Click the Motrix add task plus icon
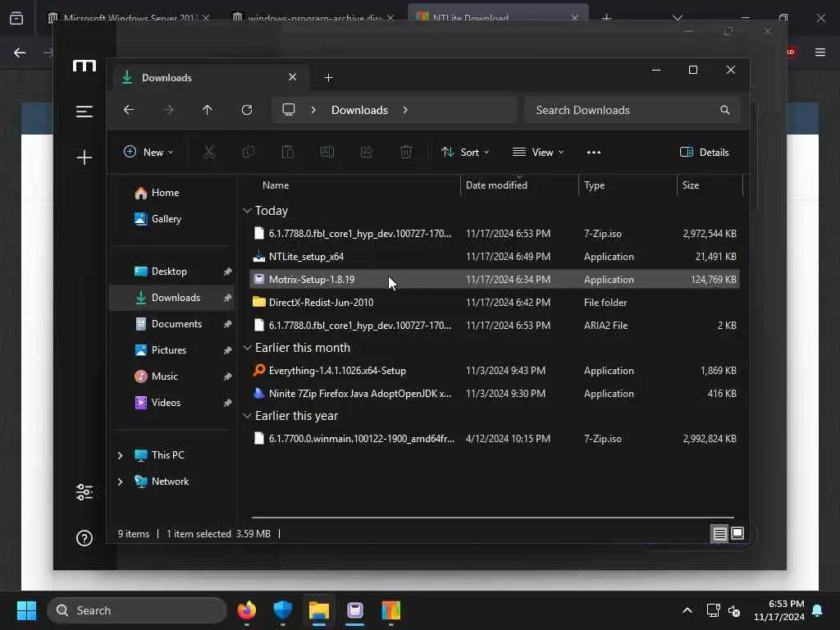Screen dimensions: 840x630 84,157
